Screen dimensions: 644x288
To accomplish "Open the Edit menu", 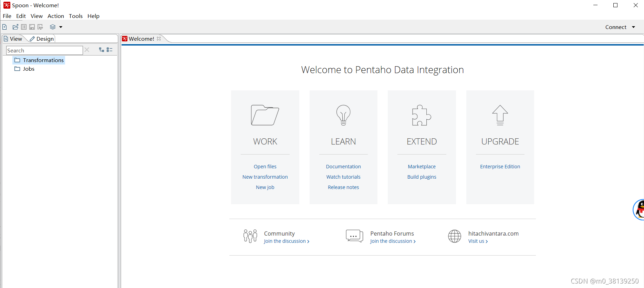I will tap(21, 16).
